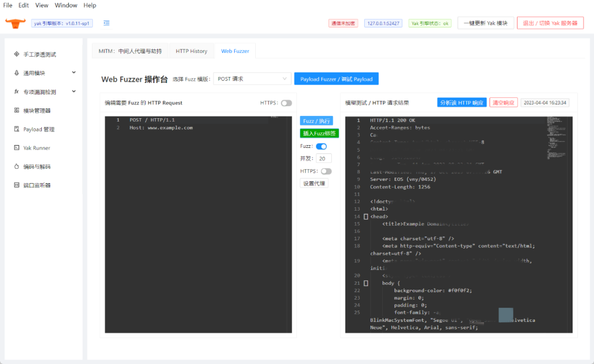Image resolution: width=594 pixels, height=364 pixels.
Task: Click the green 插入Fuzz标签 button
Action: click(320, 133)
